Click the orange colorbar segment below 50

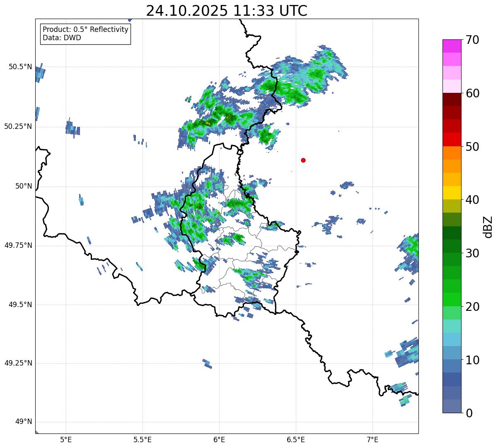pyautogui.click(x=452, y=153)
